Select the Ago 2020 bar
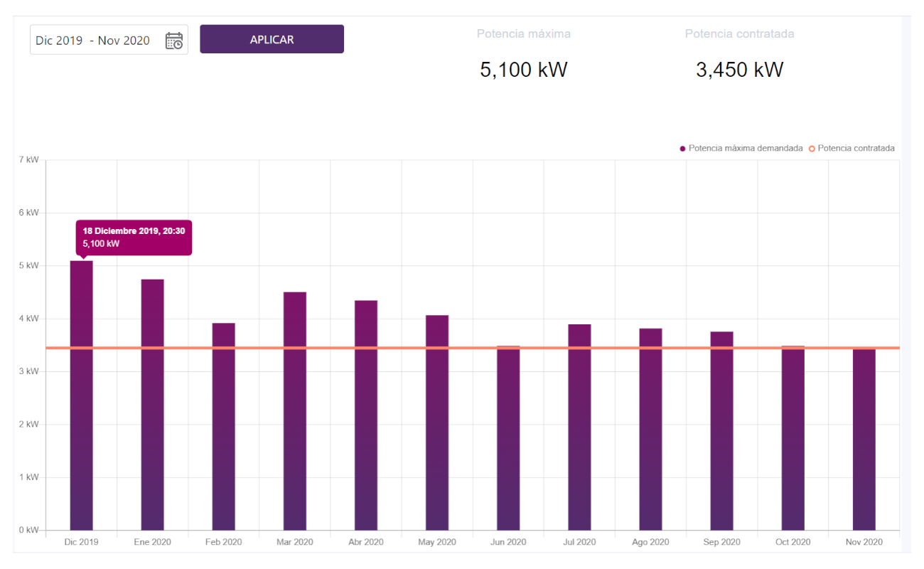This screenshot has width=924, height=569. pyautogui.click(x=650, y=430)
